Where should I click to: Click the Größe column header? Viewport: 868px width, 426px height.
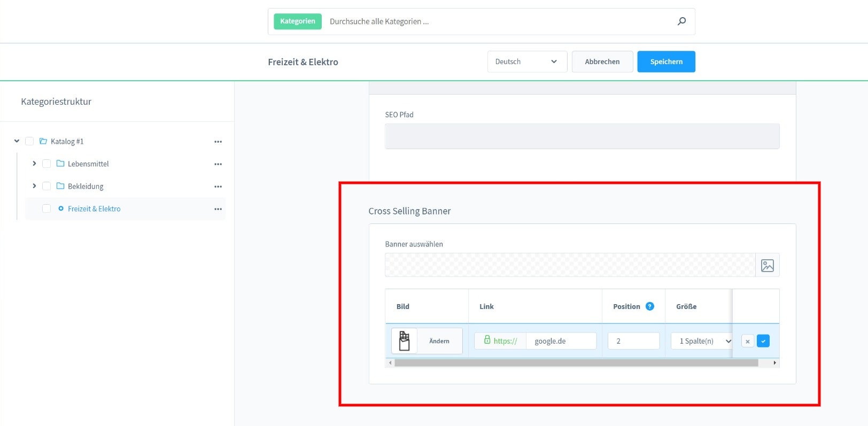686,306
